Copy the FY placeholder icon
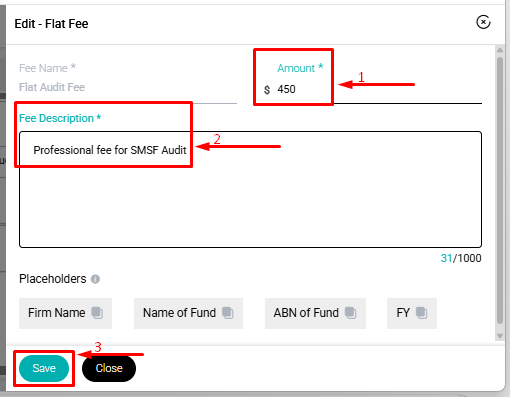Image resolution: width=510 pixels, height=397 pixels. 421,313
